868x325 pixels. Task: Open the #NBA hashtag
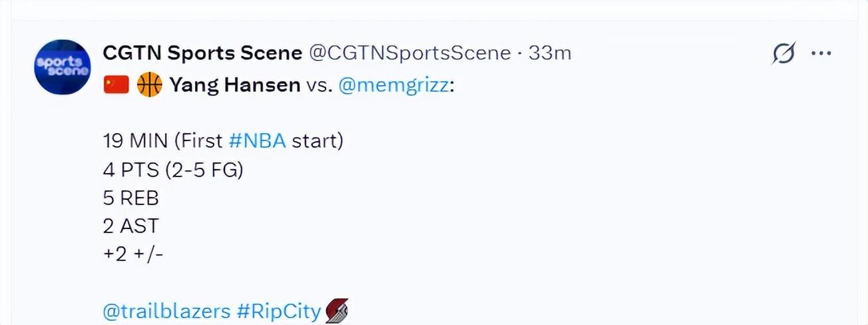tap(257, 141)
